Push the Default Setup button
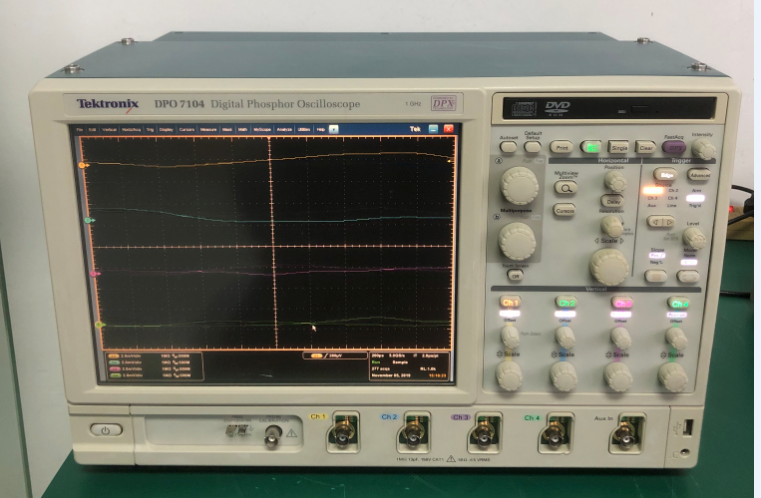Screen dimensions: 761x498 coord(533,146)
